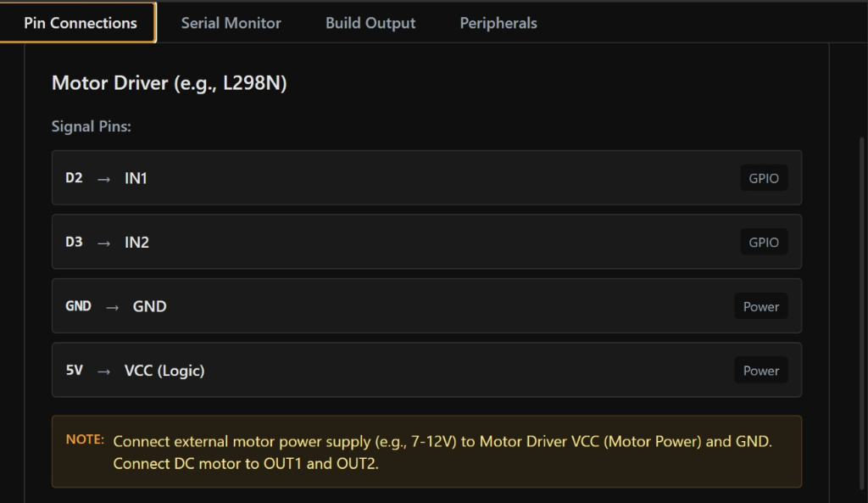The height and width of the screenshot is (503, 868).
Task: Click the Motor Driver (e.g., L298N) heading
Action: [169, 83]
